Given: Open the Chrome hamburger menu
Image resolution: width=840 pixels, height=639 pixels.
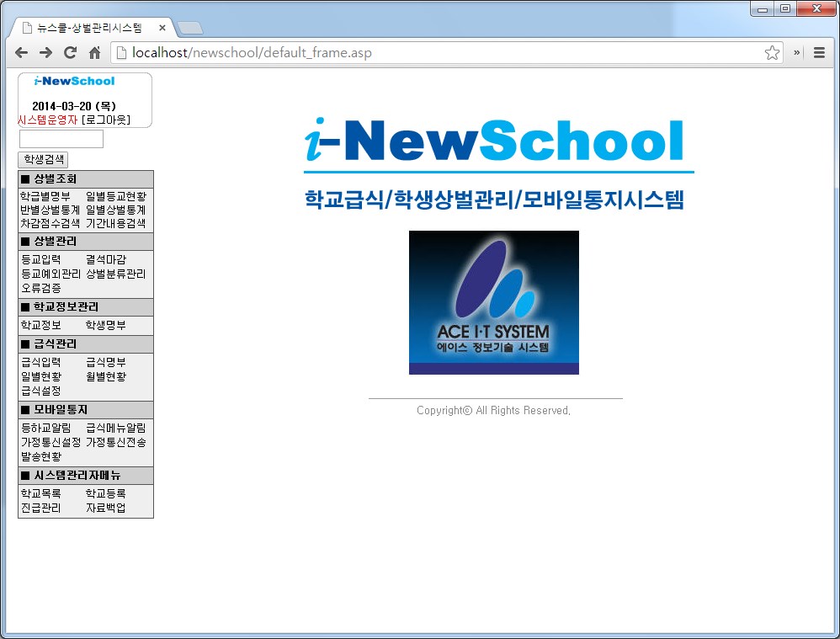Looking at the screenshot, I should (x=819, y=53).
